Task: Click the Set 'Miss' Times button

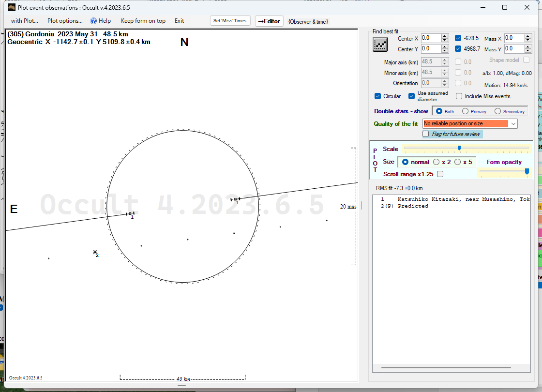Action: pos(230,21)
